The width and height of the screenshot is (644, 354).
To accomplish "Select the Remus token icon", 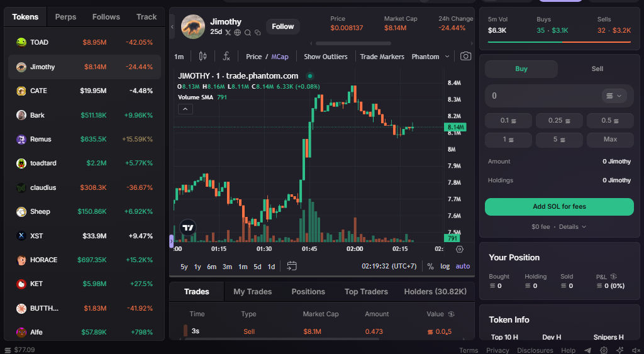I will [21, 139].
